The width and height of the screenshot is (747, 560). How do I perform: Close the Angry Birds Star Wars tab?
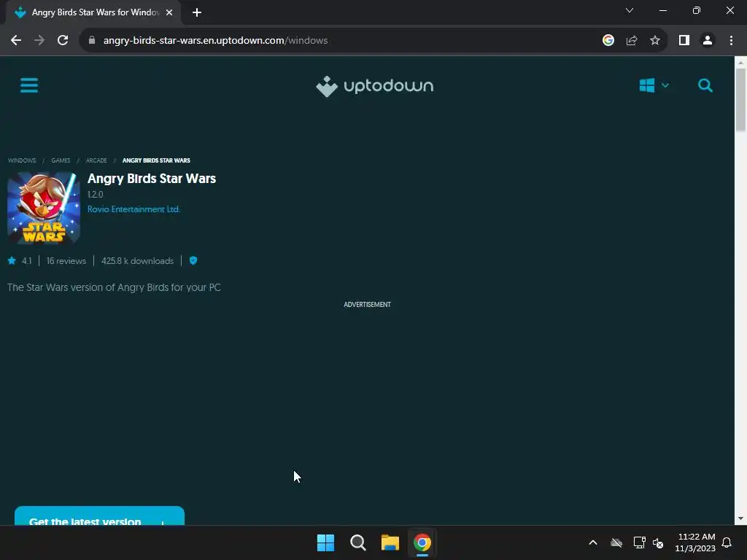pos(169,12)
